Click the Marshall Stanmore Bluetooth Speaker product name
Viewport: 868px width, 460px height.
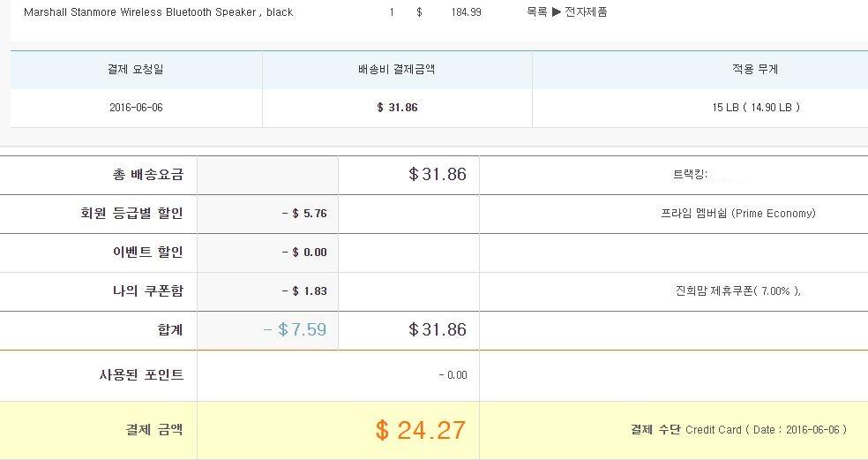(x=158, y=12)
